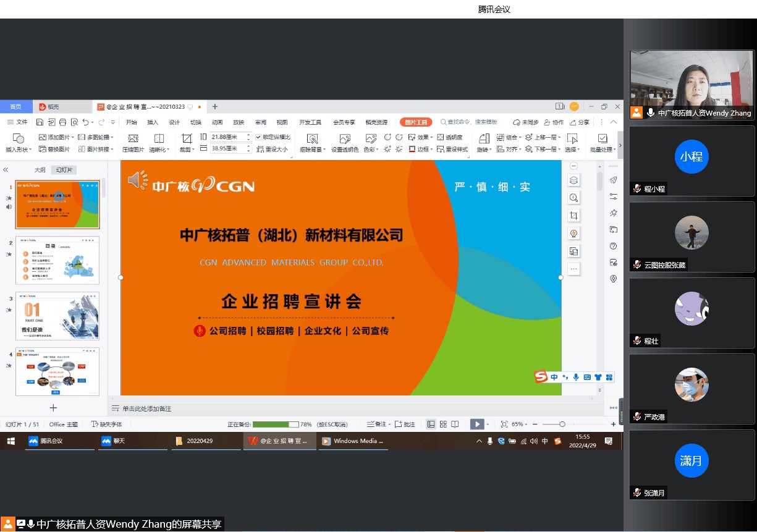Click the help question mark sidebar icon
Image resolution: width=757 pixels, height=532 pixels.
click(x=613, y=246)
